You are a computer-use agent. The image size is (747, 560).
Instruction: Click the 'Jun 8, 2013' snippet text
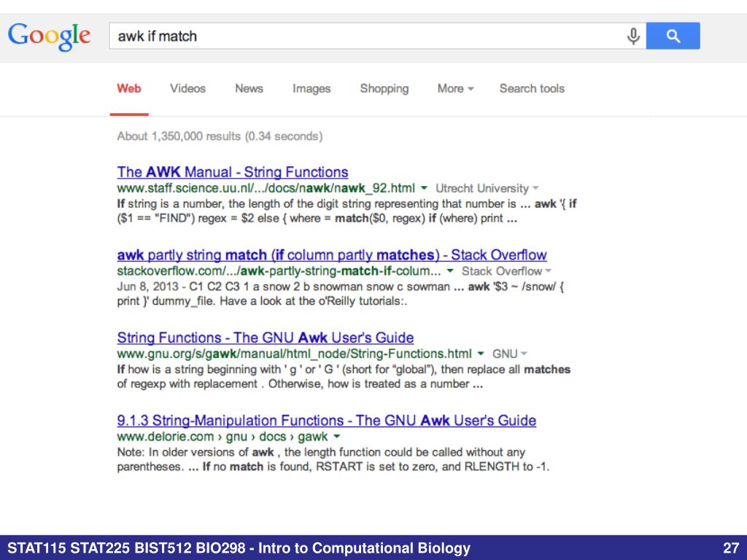pos(147,287)
